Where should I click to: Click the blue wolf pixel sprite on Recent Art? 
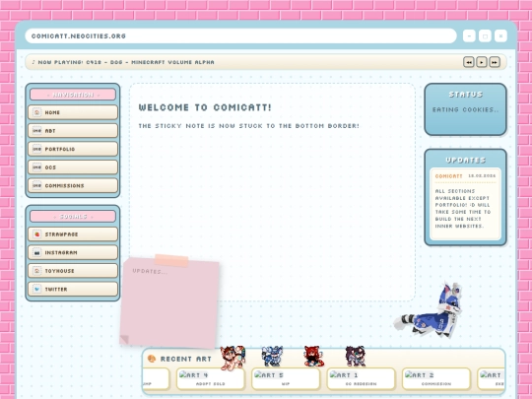[272, 357]
